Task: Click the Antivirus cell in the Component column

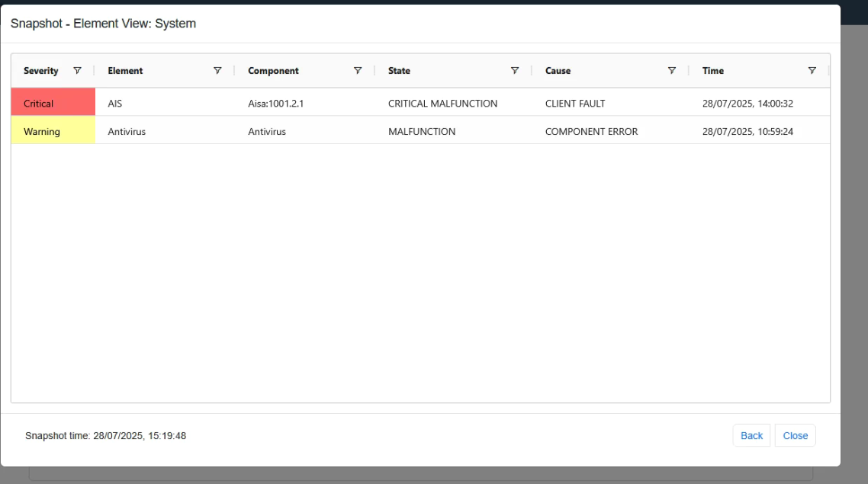Action: coord(306,131)
